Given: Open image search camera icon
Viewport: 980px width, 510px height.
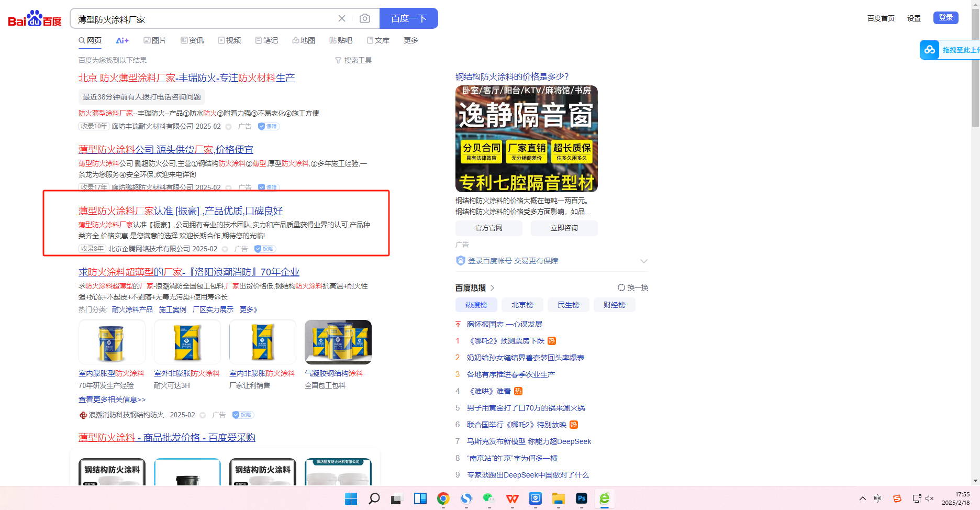Looking at the screenshot, I should point(365,18).
